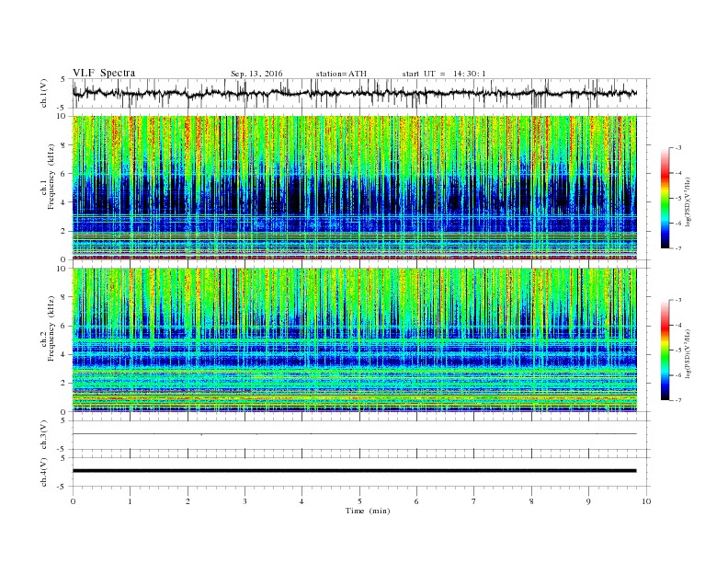
Task: Click the 'start UT = 14:30:1' text
Action: pos(444,74)
